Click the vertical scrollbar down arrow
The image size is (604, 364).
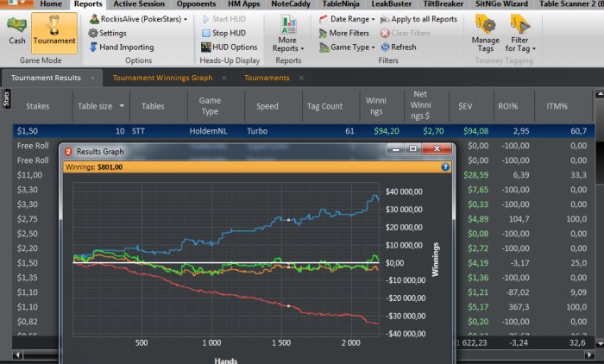pos(600,342)
